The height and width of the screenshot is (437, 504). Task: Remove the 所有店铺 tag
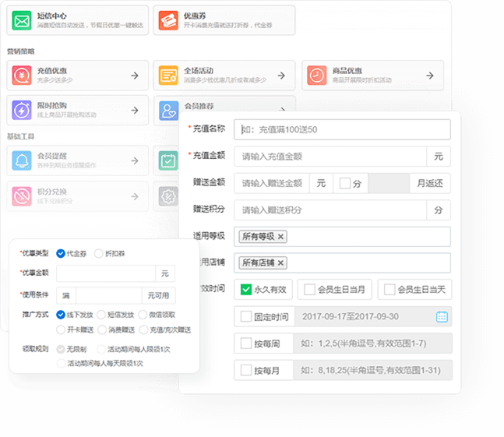[x=280, y=263]
